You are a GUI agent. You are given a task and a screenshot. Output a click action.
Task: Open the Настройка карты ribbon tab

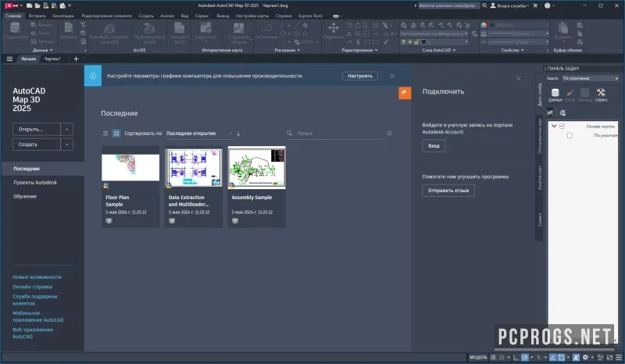pos(252,16)
